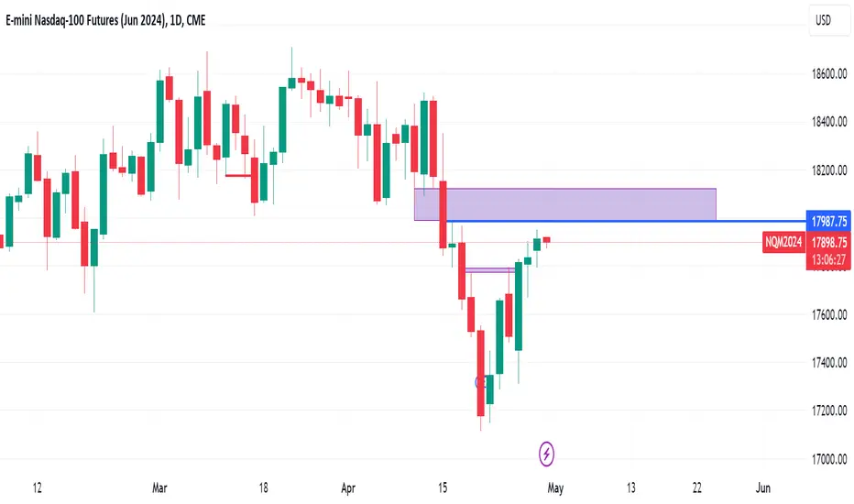This screenshot has width=854, height=504.
Task: Click the purple lightning bolt event icon
Action: point(546,454)
